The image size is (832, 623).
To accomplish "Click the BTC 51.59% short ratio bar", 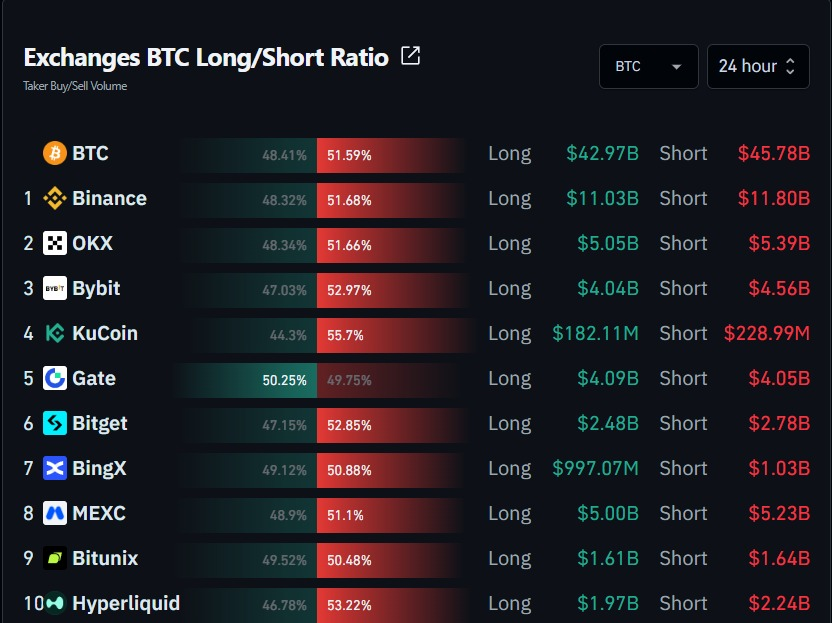I will click(391, 155).
